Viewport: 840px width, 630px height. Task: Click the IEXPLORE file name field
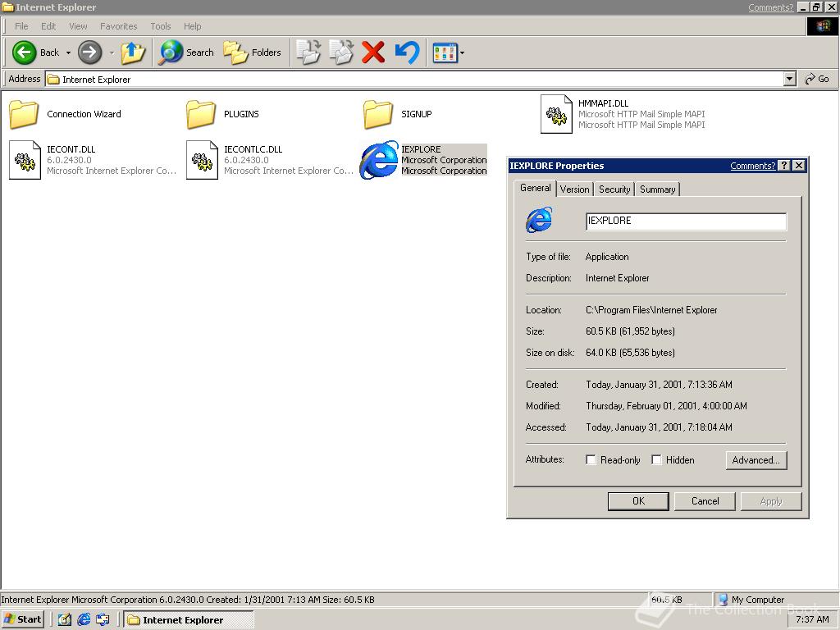(687, 221)
